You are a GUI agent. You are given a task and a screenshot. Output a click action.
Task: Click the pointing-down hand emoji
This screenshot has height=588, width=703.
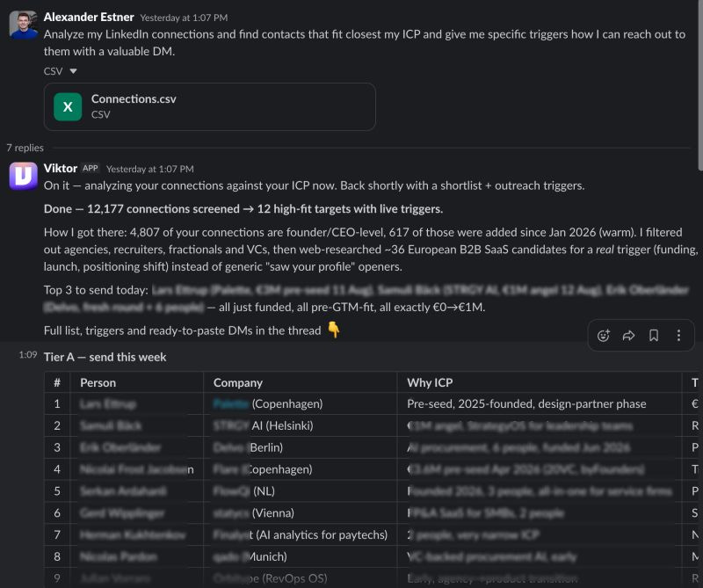(333, 330)
